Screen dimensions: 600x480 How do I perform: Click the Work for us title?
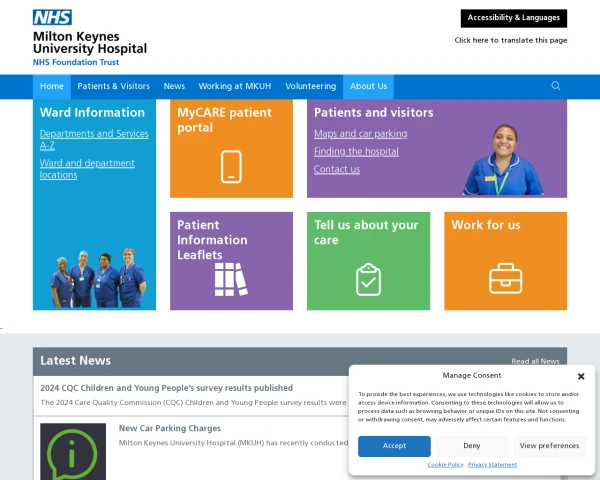486,225
